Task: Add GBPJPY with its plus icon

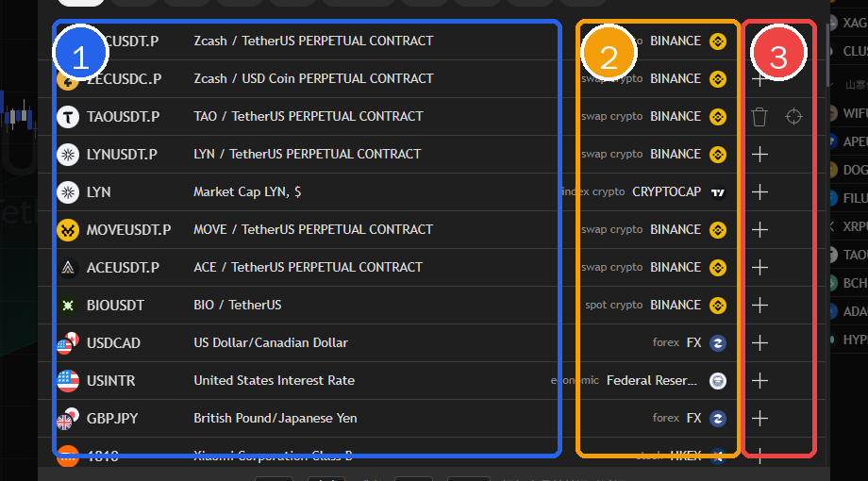Action: [760, 419]
